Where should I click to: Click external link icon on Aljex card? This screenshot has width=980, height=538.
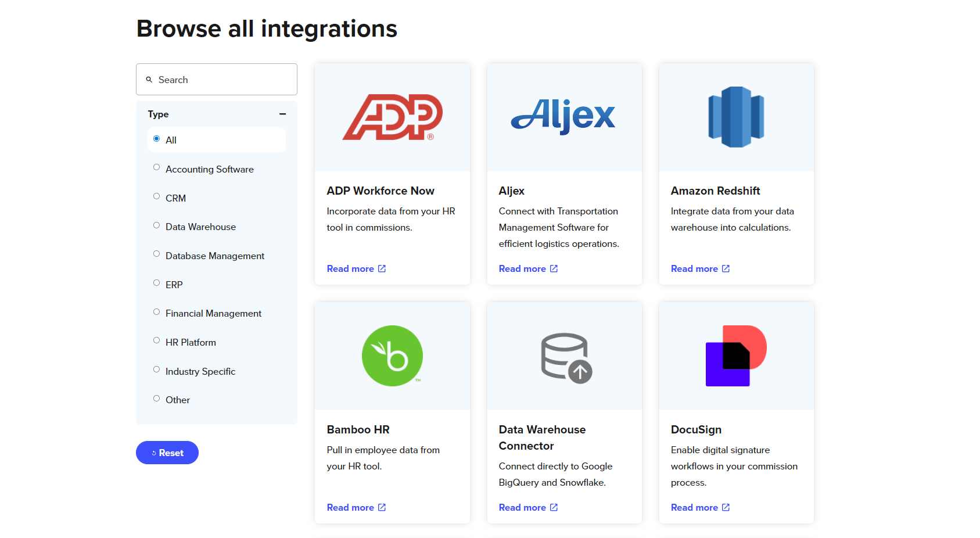pos(554,268)
